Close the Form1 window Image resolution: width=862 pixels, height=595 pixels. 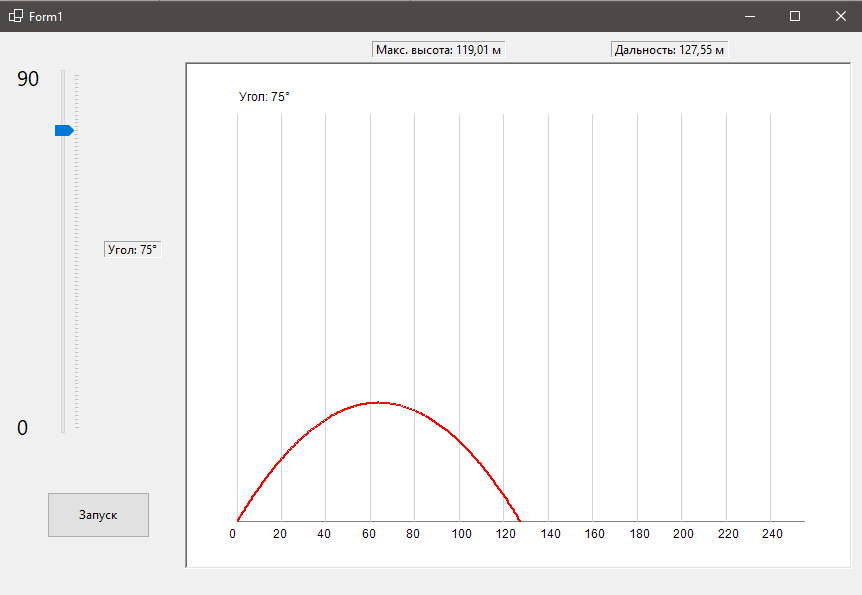click(x=841, y=16)
